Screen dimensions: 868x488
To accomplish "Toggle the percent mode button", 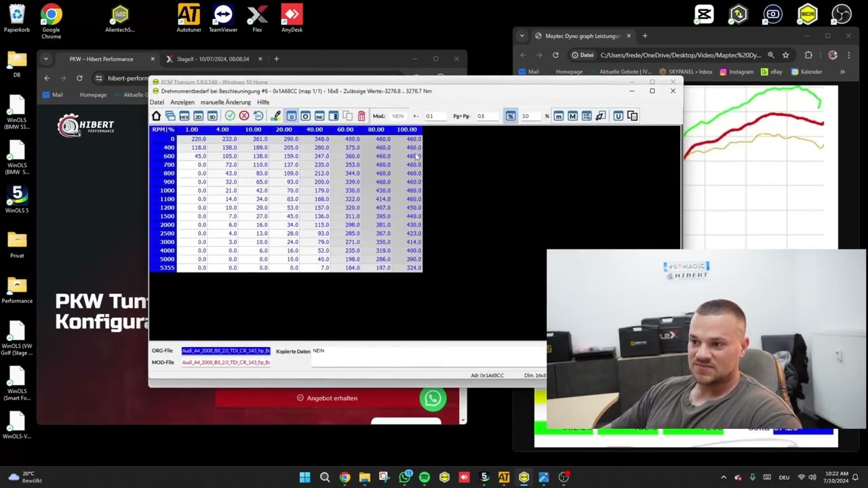I will point(511,116).
